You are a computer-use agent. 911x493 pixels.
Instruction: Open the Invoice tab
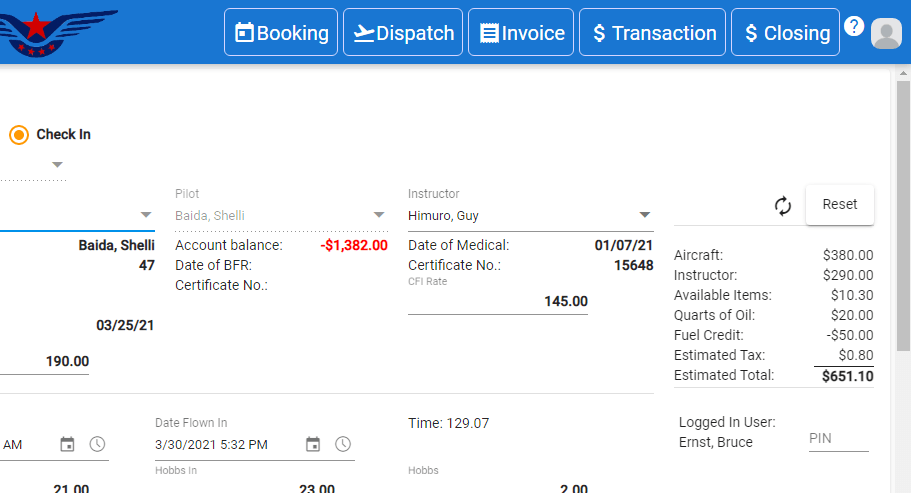521,33
